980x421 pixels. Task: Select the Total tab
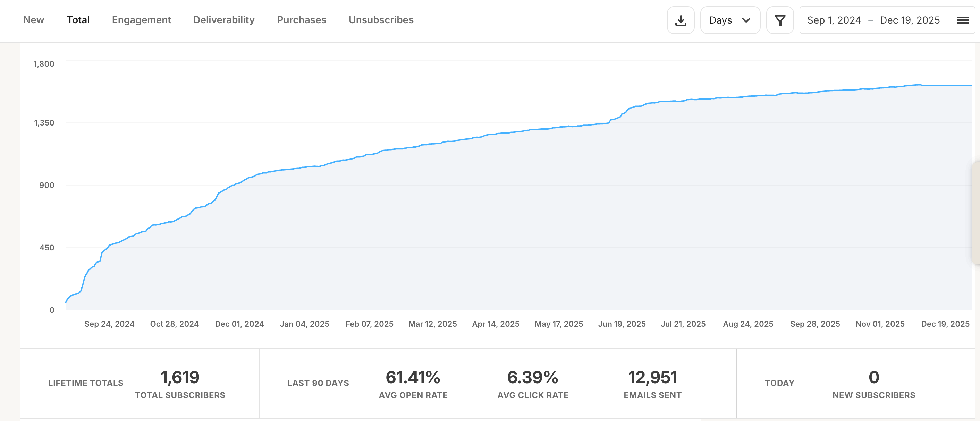point(78,20)
